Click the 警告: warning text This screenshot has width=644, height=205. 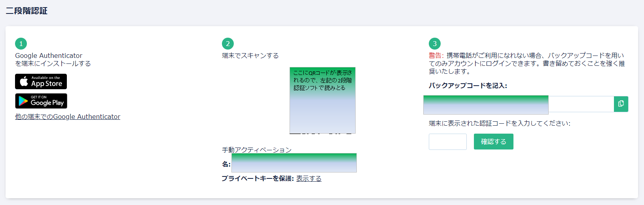click(436, 56)
